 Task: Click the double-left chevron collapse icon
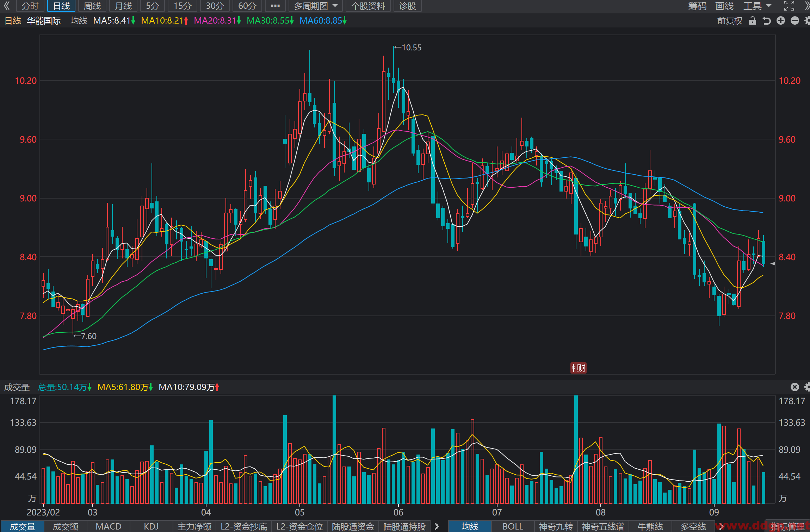pyautogui.click(x=7, y=6)
